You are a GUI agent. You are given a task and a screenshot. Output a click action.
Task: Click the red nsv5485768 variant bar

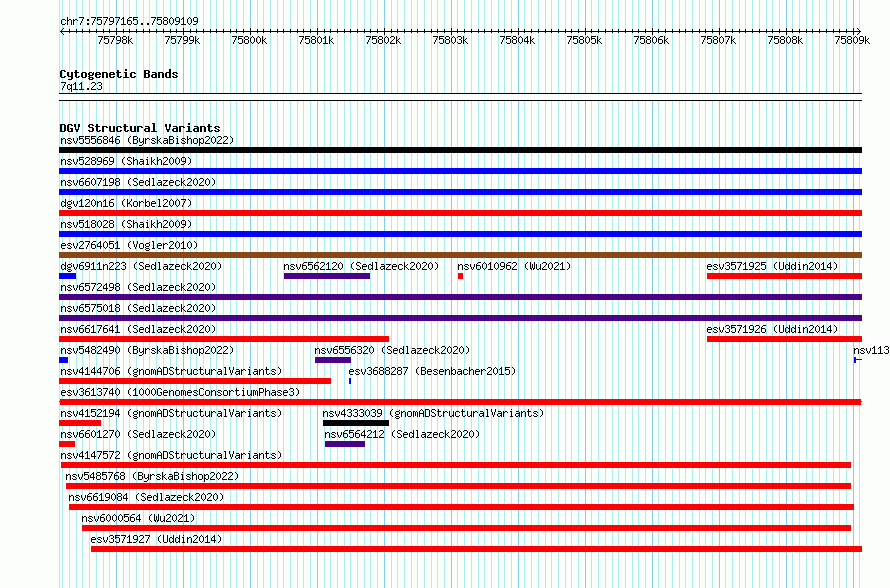coord(459,486)
